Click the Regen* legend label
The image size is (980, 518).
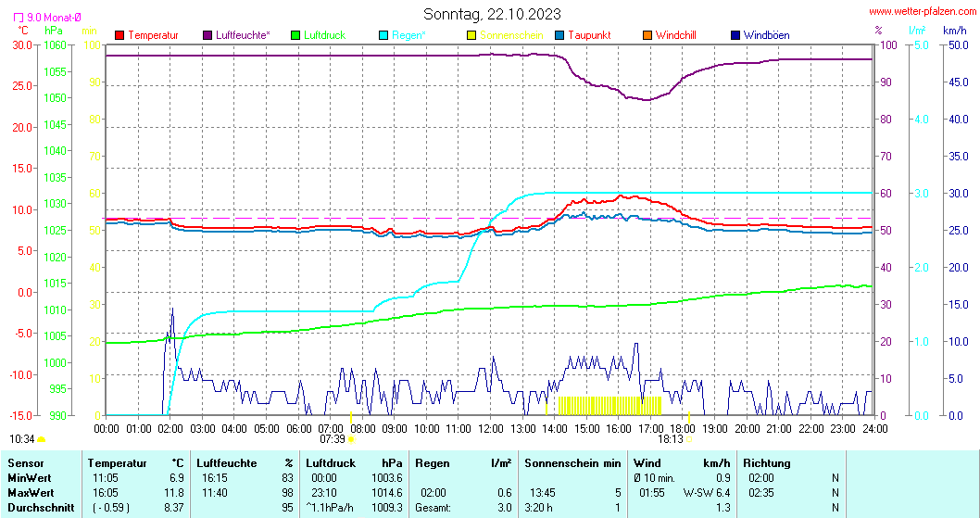(408, 35)
